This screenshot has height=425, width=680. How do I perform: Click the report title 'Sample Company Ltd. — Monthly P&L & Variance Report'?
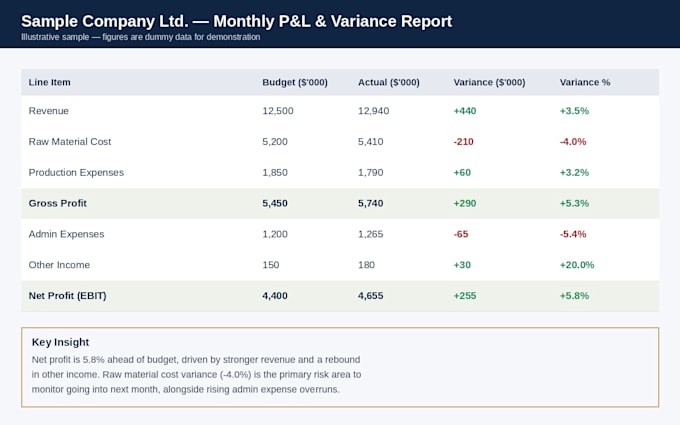click(x=236, y=21)
